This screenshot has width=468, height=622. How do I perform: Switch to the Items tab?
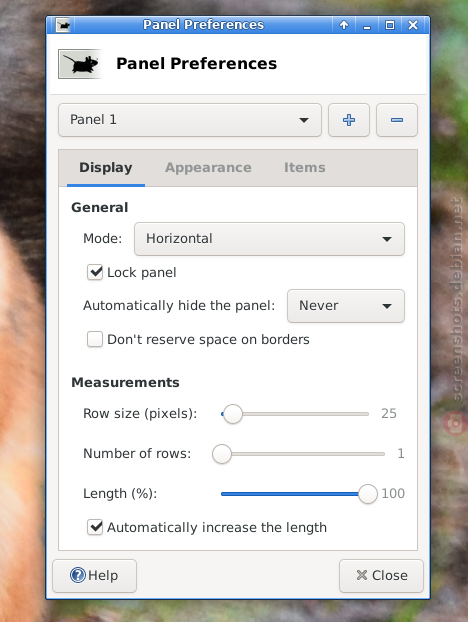click(305, 168)
